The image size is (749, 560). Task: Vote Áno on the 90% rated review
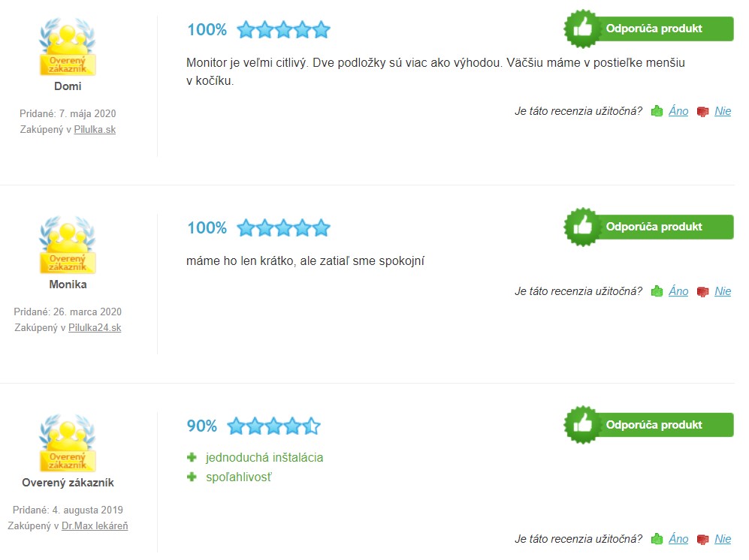(678, 539)
